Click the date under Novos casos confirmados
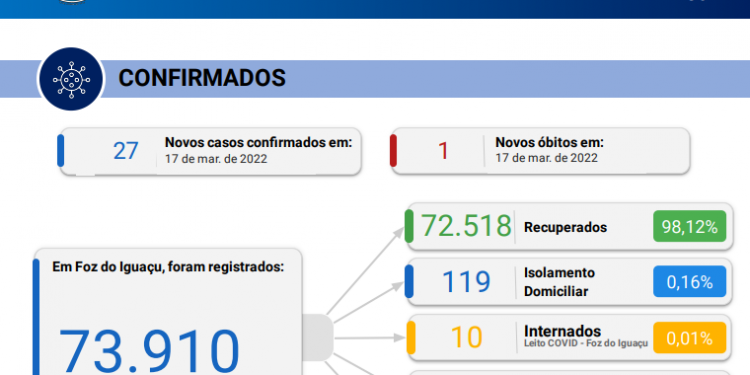 (216, 158)
